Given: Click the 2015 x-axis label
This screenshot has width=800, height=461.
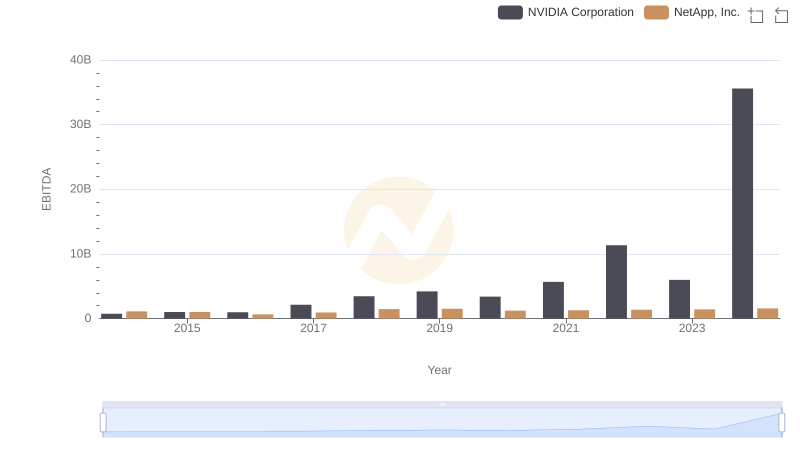Looking at the screenshot, I should (187, 328).
